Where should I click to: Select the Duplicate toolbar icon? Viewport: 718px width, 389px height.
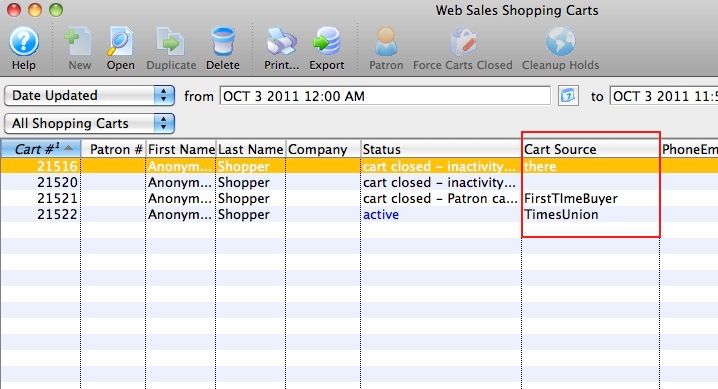coord(170,42)
